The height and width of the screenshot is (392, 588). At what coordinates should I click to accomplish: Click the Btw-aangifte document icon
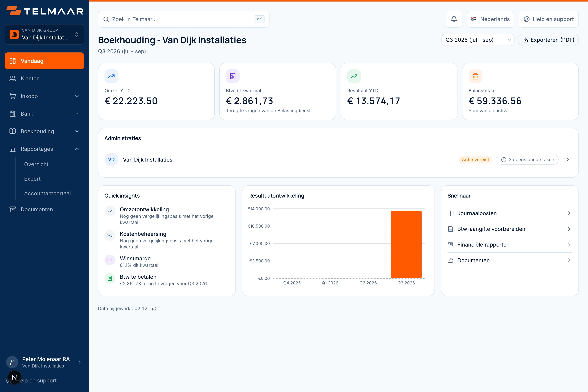[451, 229]
